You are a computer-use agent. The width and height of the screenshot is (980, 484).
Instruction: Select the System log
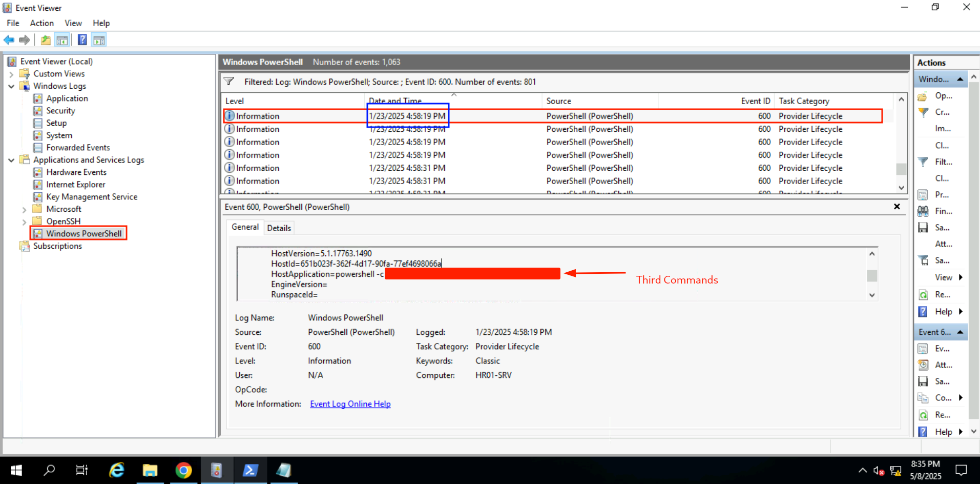tap(59, 135)
